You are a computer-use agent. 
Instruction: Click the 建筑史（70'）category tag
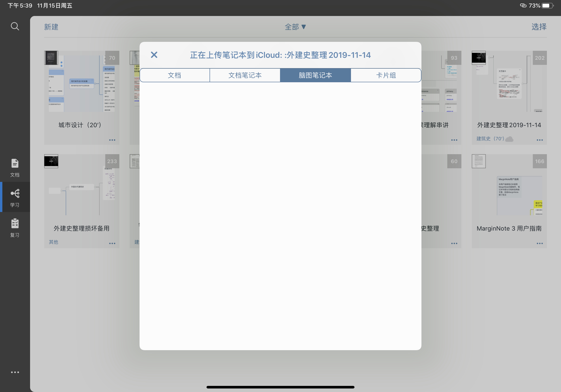[490, 139]
